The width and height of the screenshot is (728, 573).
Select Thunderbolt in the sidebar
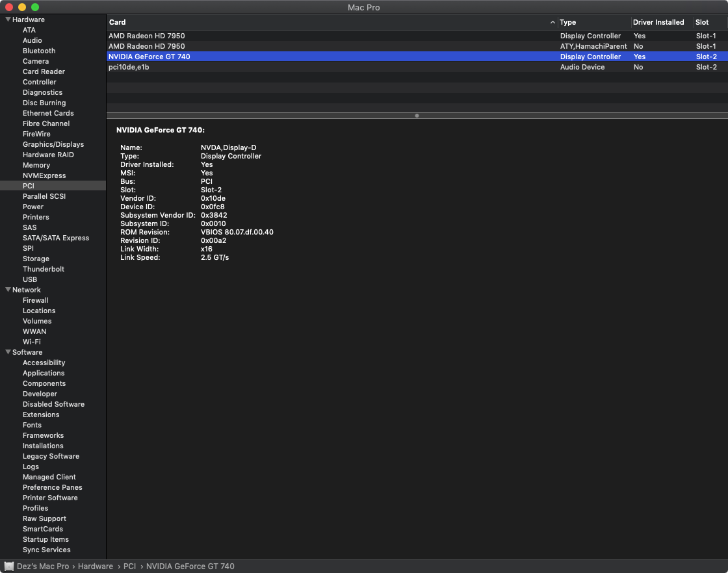click(44, 269)
